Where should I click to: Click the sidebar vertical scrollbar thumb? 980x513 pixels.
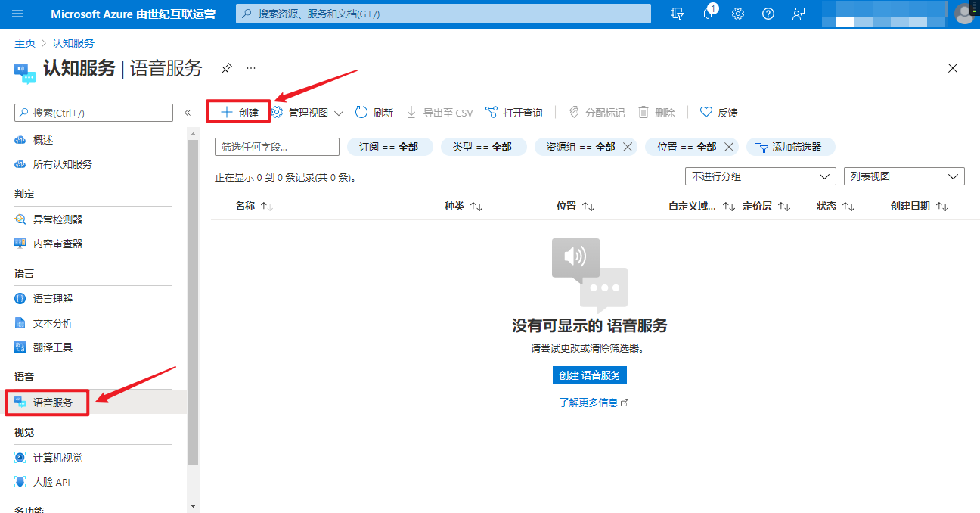(193, 301)
